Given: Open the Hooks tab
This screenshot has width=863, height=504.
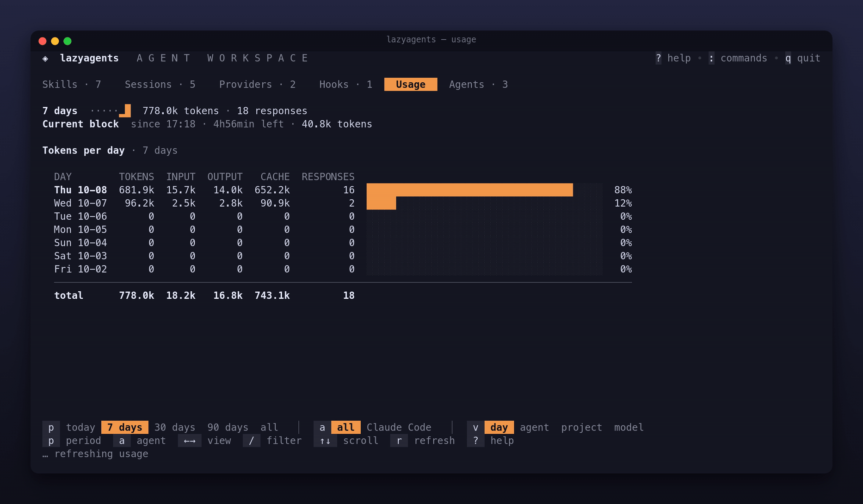Looking at the screenshot, I should point(346,85).
